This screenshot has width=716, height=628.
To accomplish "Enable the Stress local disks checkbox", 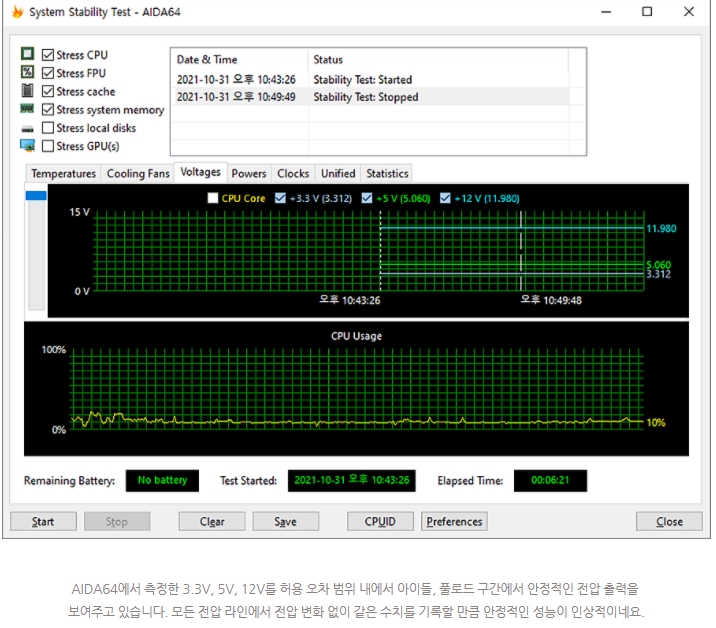I will point(47,128).
